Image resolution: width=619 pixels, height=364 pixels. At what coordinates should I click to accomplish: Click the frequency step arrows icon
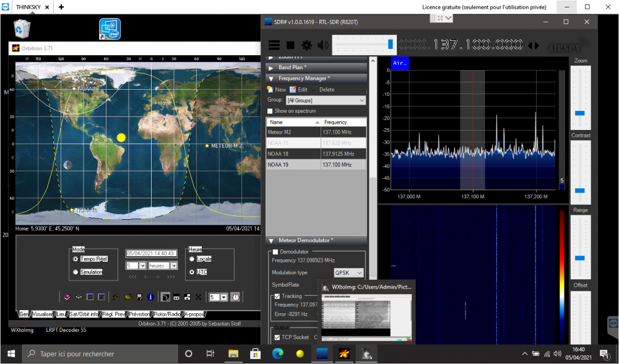[534, 45]
